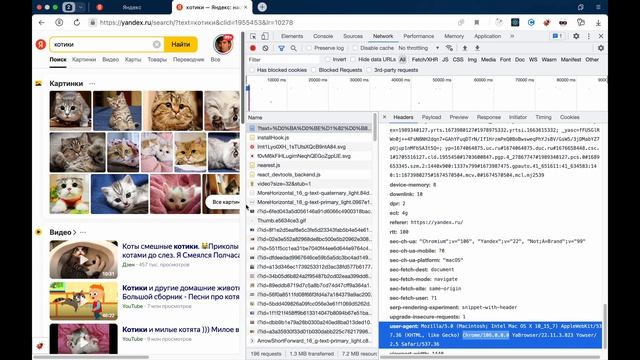The width and height of the screenshot is (640, 360).
Task: Open the issues counter badge
Action: point(557,36)
